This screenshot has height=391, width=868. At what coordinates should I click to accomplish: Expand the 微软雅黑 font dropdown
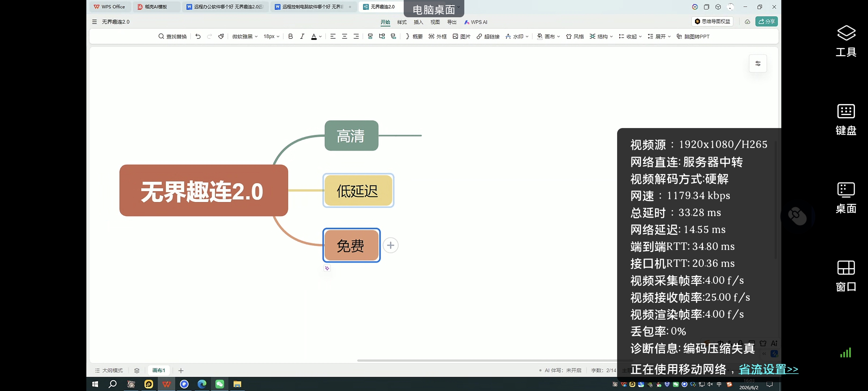click(245, 36)
